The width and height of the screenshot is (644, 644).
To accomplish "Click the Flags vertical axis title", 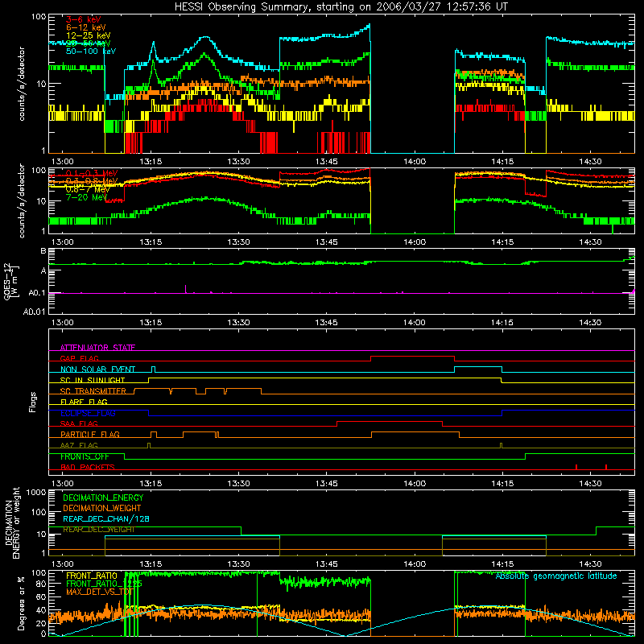I will point(33,402).
